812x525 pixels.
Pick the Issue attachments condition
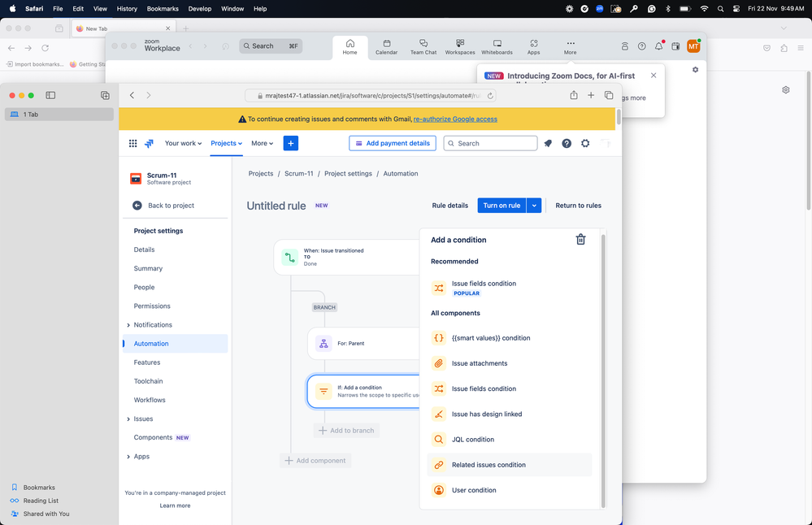(x=510, y=363)
